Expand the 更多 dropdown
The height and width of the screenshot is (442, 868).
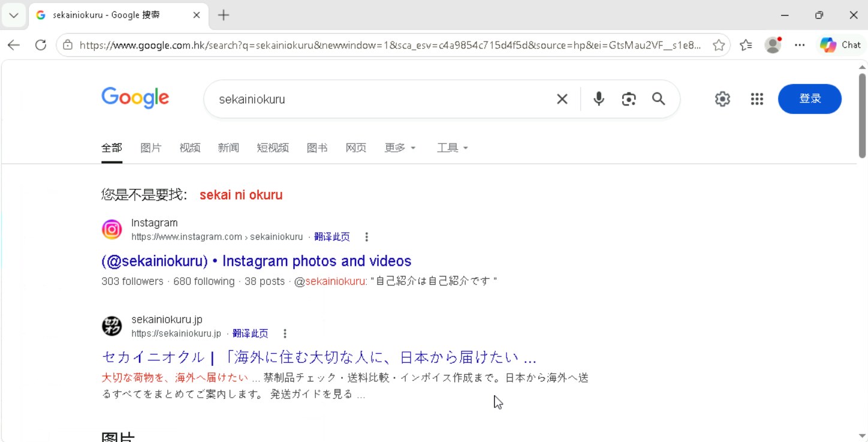(400, 148)
